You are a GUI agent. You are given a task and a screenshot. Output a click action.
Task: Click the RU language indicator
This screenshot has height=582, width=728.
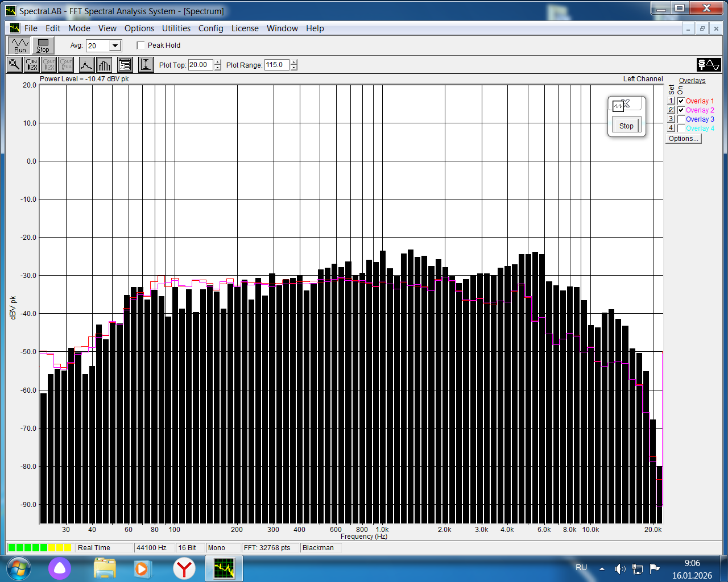click(581, 568)
